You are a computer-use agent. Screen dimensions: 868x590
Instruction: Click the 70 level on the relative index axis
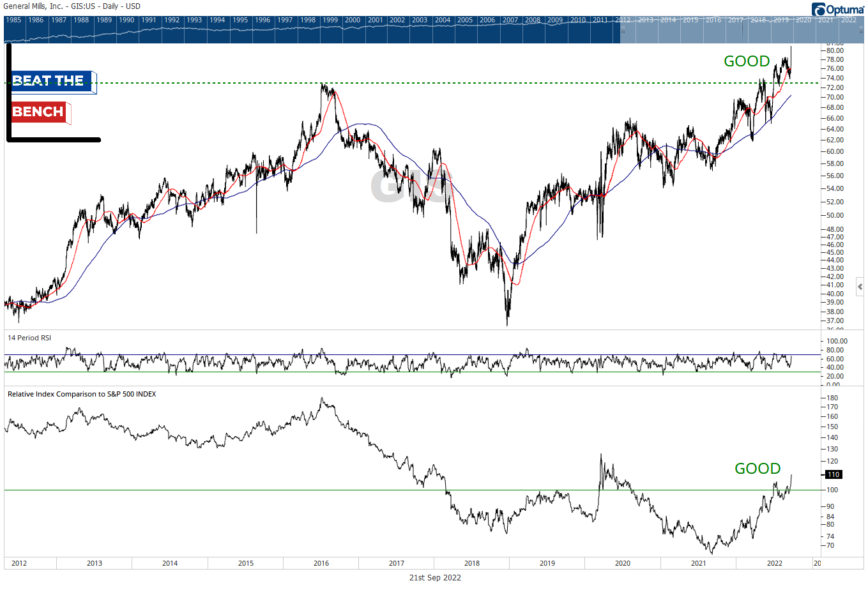[830, 545]
